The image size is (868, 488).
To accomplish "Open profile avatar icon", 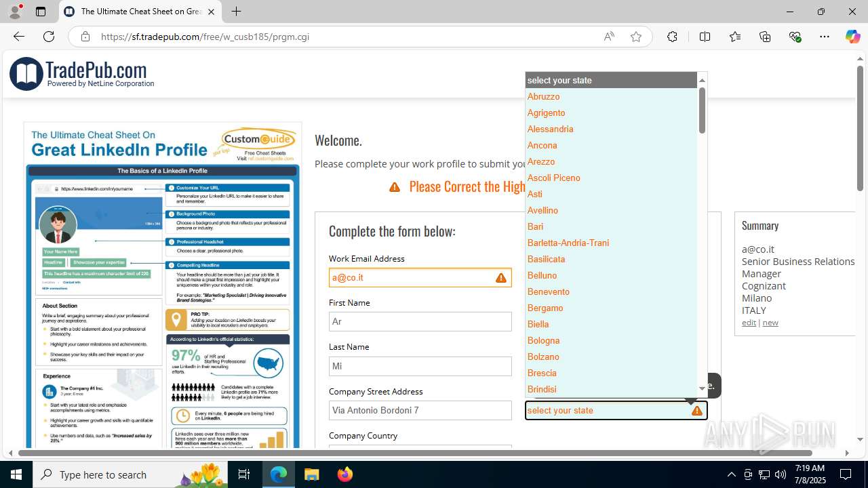I will [x=15, y=12].
